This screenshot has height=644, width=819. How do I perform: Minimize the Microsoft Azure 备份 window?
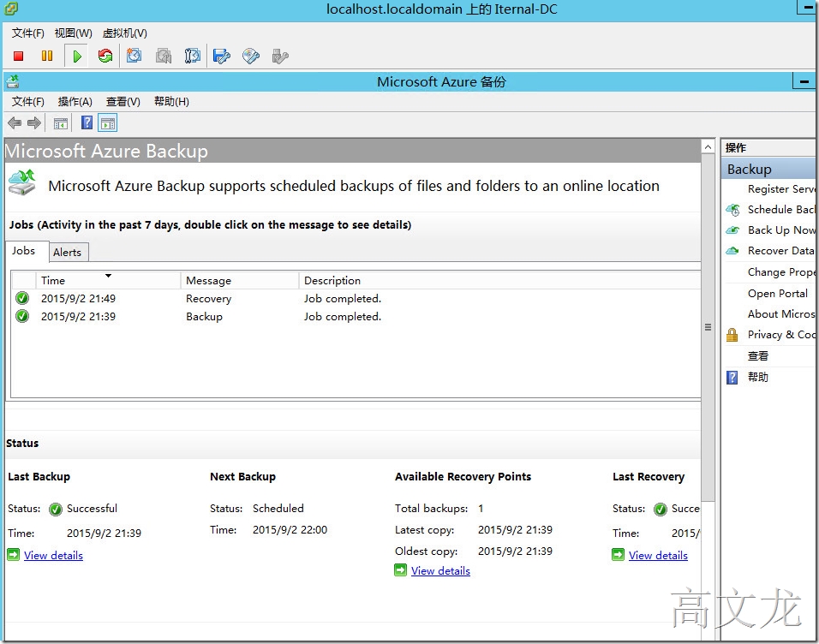(x=804, y=81)
